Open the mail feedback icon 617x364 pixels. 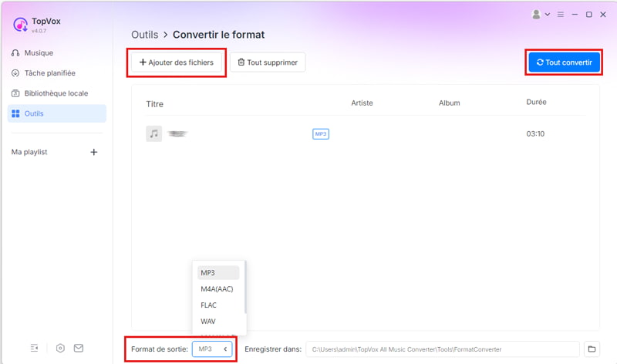pos(79,348)
